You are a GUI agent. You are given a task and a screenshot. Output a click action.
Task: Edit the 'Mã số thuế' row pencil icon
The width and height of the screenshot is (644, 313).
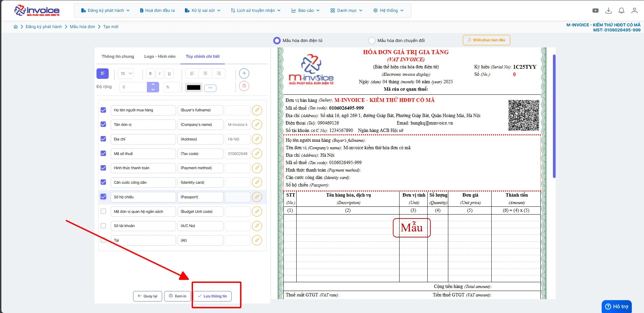pos(257,154)
